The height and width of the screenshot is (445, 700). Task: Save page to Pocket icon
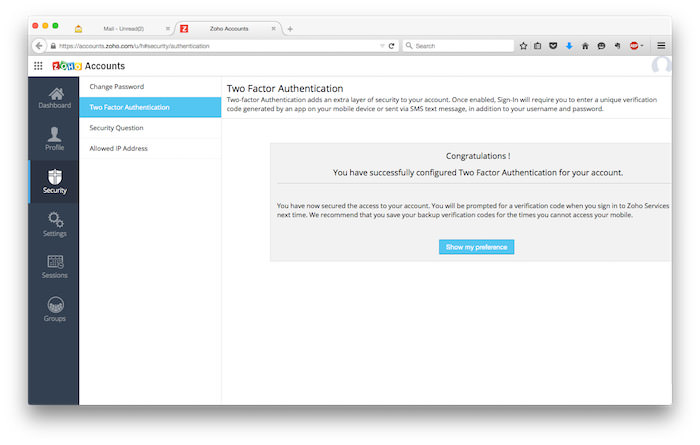click(553, 46)
